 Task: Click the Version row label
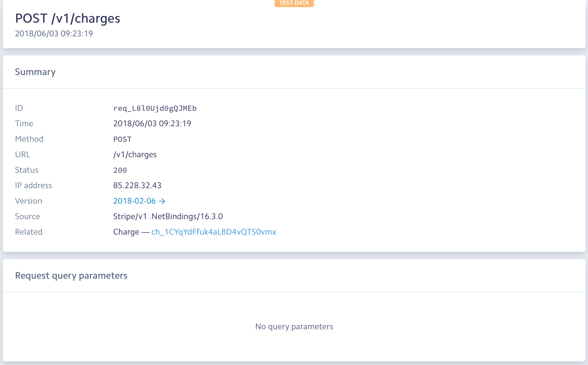point(28,201)
